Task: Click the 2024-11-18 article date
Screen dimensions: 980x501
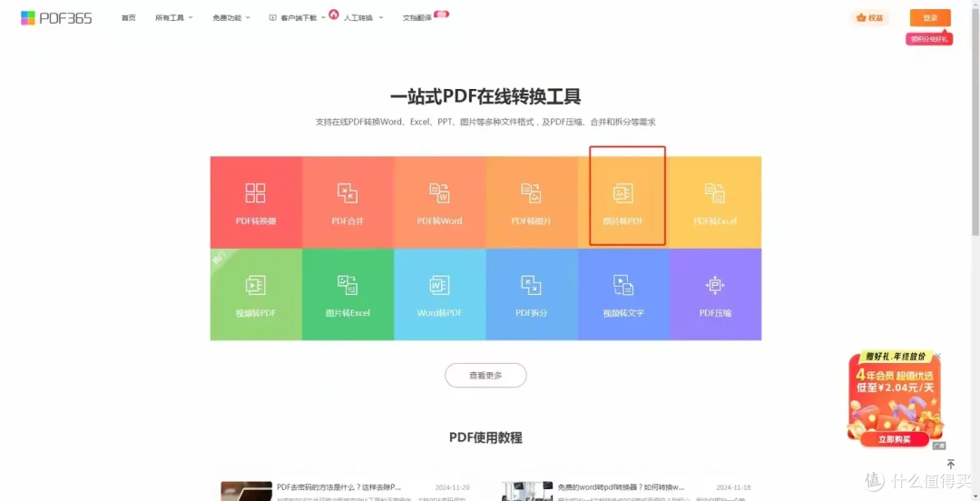Action: [x=733, y=487]
